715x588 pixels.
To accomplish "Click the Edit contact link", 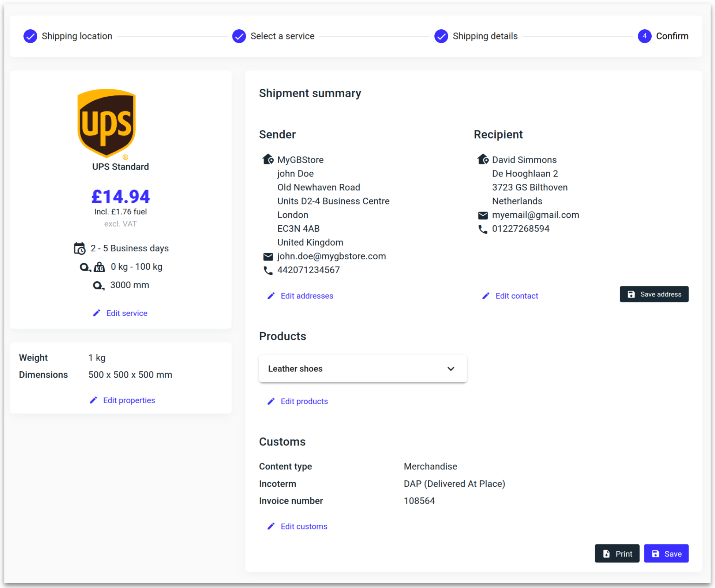I will (x=516, y=296).
